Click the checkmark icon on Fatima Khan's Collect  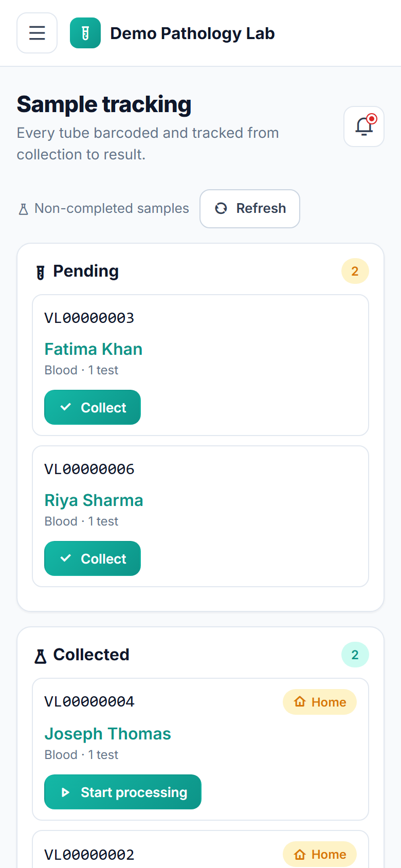[x=65, y=407]
